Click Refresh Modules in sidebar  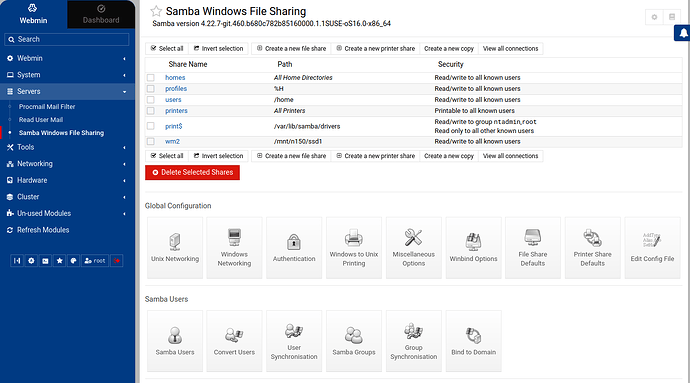[x=43, y=230]
